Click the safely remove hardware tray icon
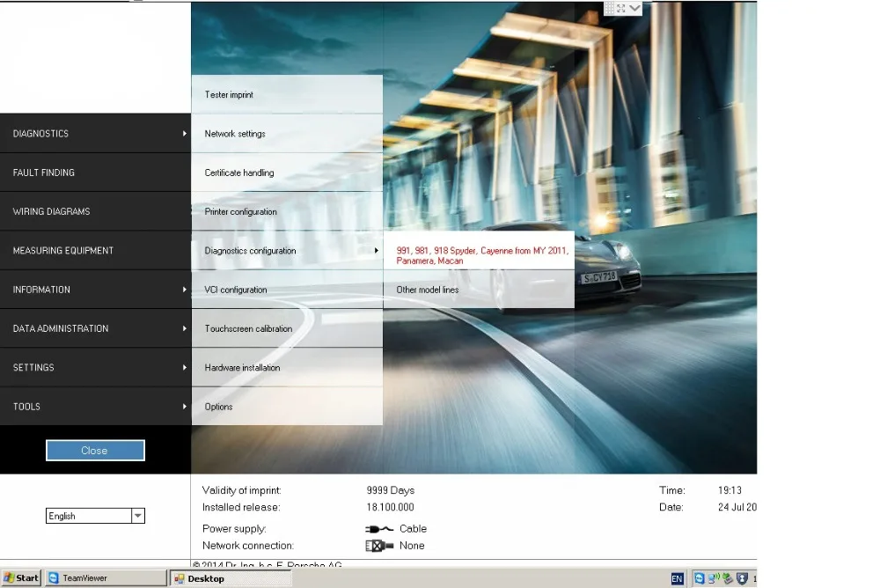The height and width of the screenshot is (588, 880). (728, 578)
